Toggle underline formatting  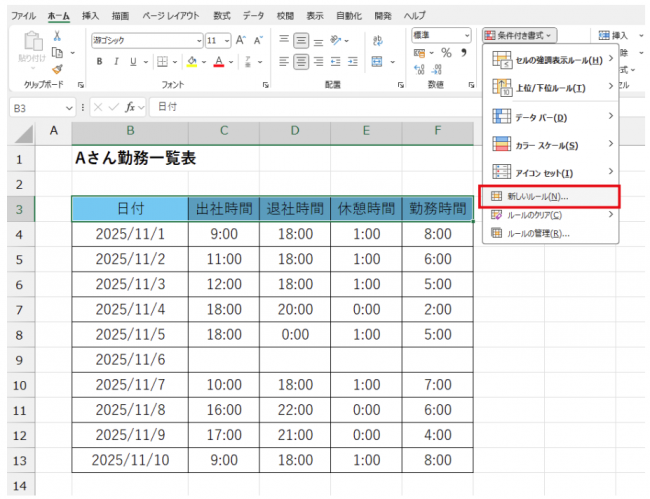[x=132, y=62]
